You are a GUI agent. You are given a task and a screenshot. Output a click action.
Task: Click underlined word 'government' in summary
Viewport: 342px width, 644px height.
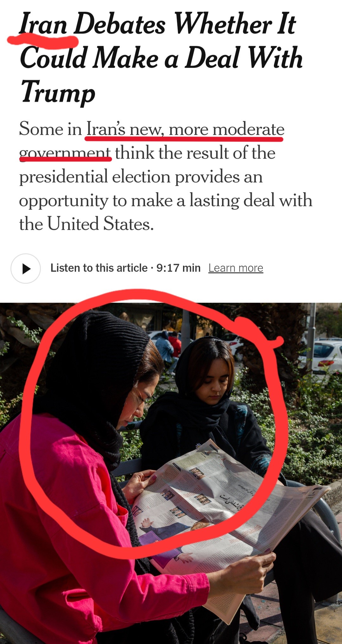(65, 153)
